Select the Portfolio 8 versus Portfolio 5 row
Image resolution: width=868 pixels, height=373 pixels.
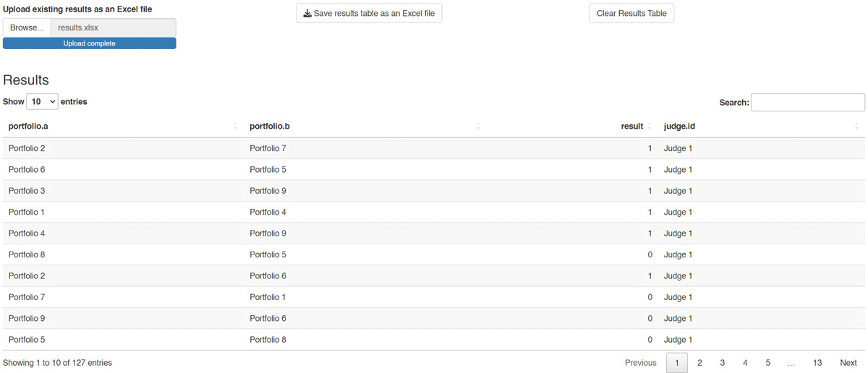(434, 254)
